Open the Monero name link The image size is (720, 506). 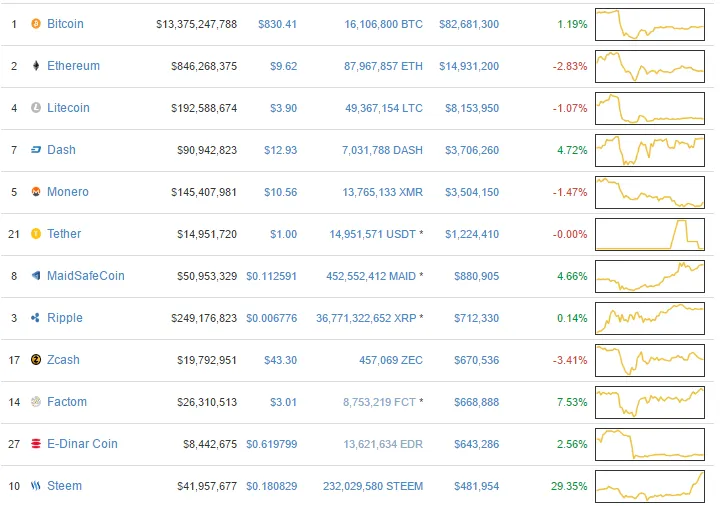68,192
